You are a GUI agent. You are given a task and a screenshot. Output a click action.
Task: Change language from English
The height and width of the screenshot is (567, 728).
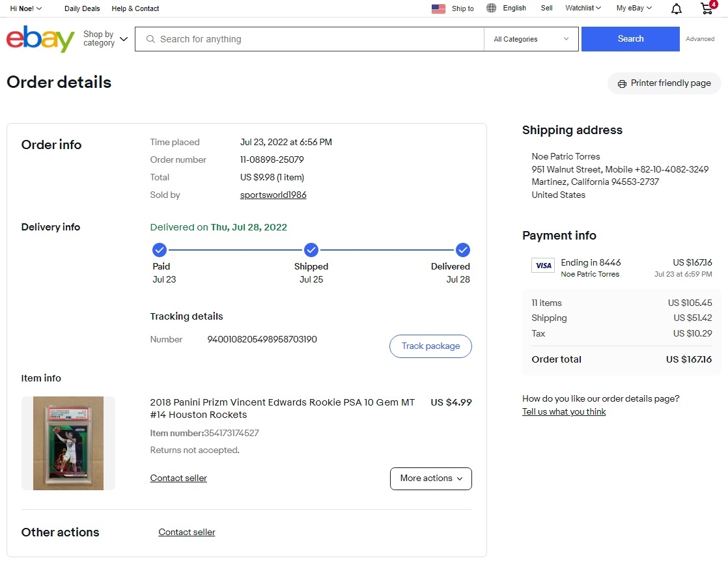pos(514,8)
